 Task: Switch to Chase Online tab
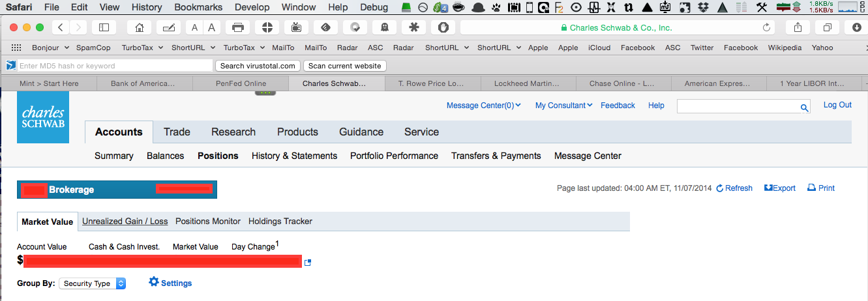point(625,83)
